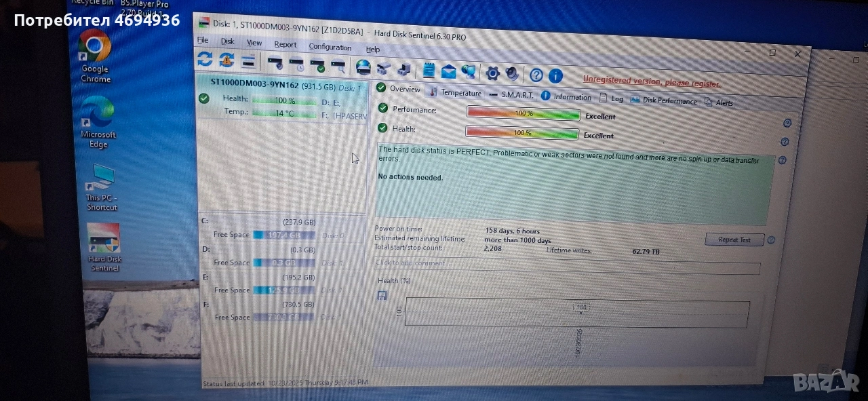Click the 'Unregistered version, please register' link
The width and height of the screenshot is (868, 401).
click(652, 82)
